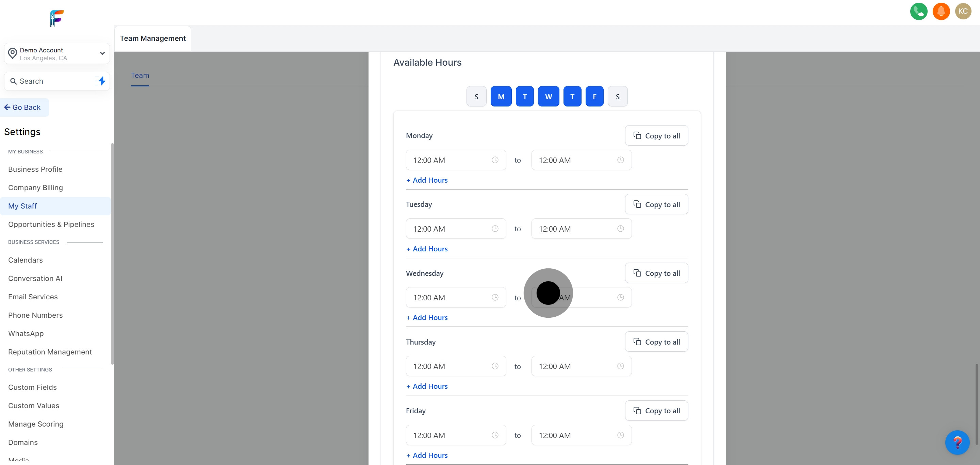Click clock icon in Friday start time
This screenshot has width=980, height=465.
(x=494, y=435)
